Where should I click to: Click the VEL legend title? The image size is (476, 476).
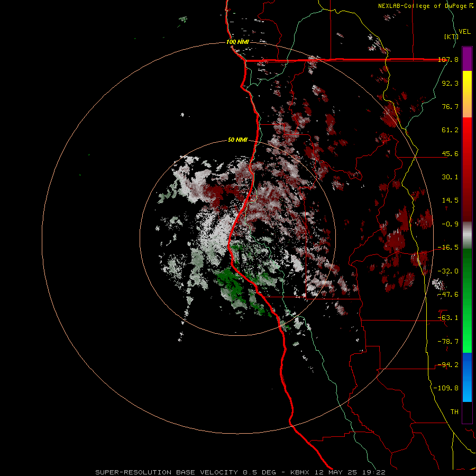click(464, 32)
